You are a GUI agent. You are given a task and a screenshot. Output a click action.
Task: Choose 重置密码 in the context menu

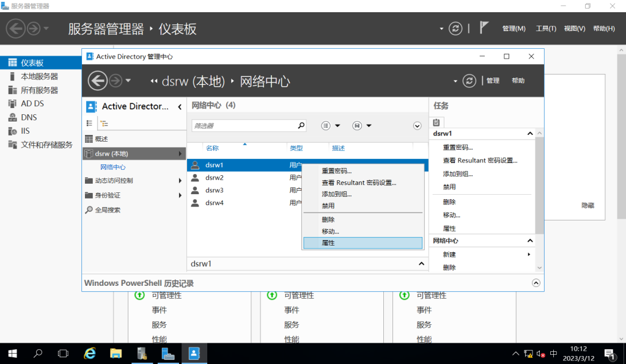pos(363,171)
